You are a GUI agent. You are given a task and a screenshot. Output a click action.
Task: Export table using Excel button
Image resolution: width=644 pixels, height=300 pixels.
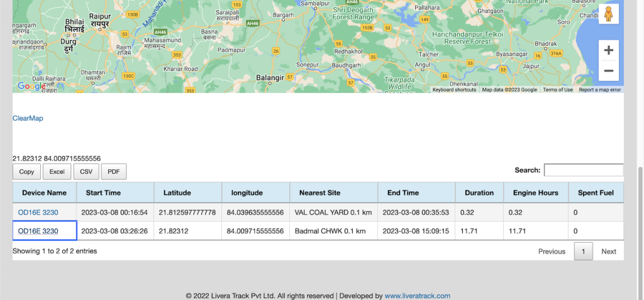pos(57,172)
